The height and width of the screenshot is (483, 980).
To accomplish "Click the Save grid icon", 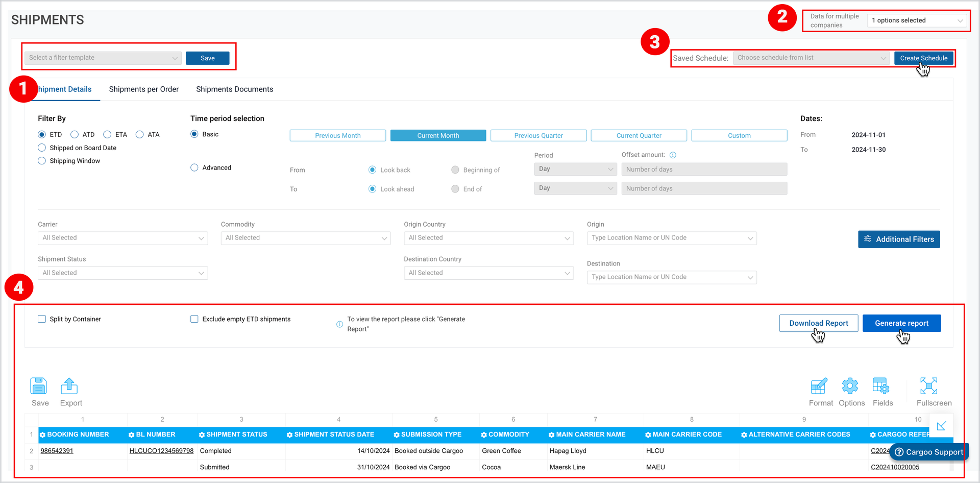I will coord(39,386).
